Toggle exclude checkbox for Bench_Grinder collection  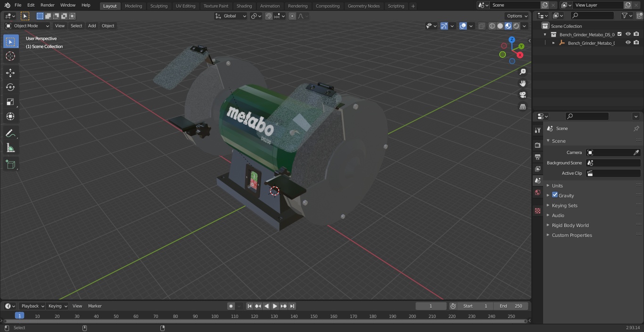[619, 34]
